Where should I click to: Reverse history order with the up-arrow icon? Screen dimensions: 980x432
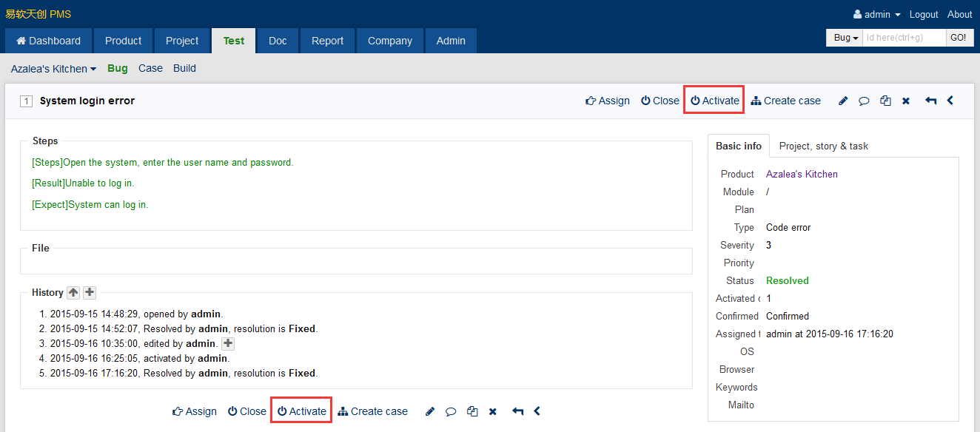[73, 293]
